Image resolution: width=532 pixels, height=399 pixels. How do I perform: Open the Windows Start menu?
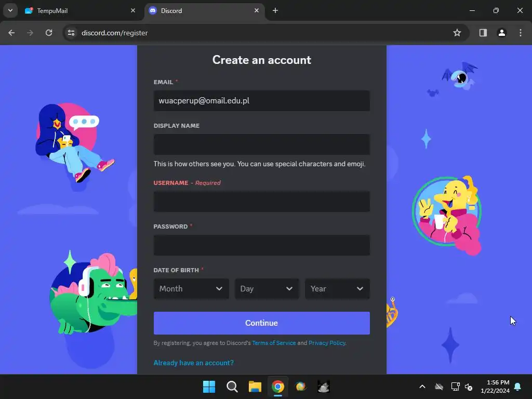tap(209, 387)
